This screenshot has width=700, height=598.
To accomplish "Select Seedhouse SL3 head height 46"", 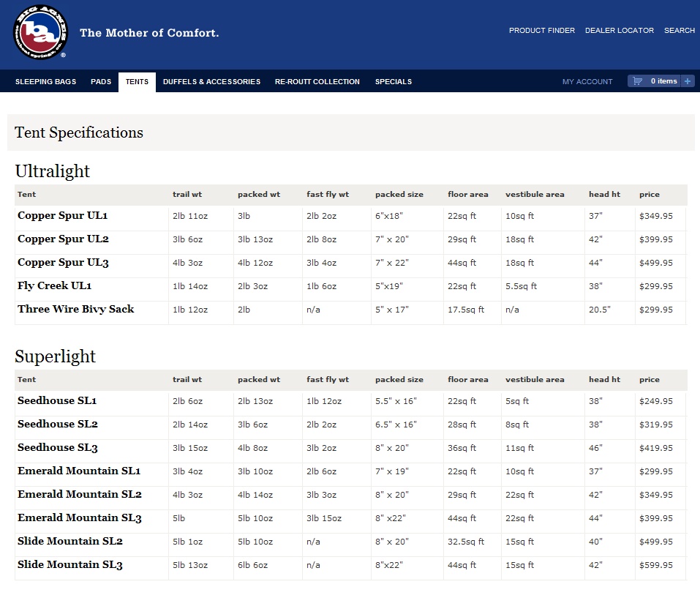I will coord(595,448).
